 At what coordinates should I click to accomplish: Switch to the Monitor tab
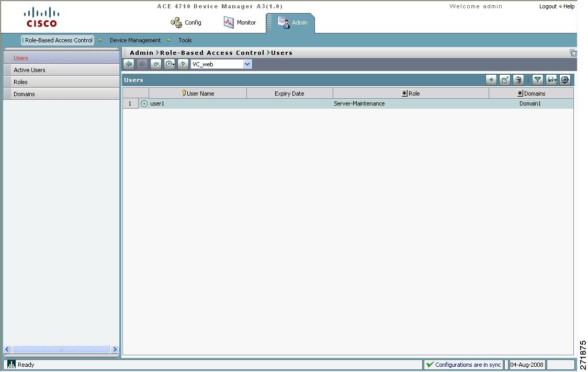[x=240, y=22]
